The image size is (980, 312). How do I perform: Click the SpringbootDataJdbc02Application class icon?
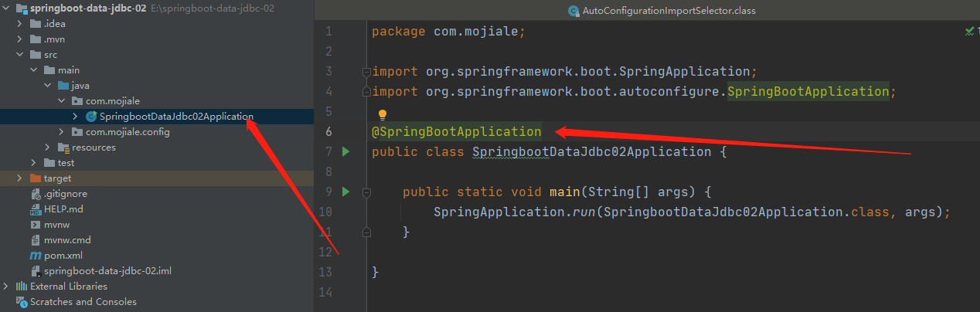coord(91,117)
